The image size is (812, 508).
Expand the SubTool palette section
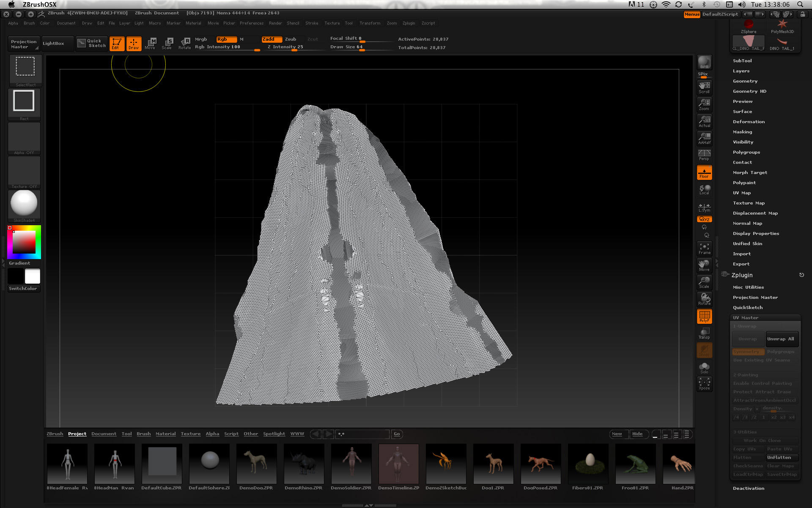tap(742, 61)
